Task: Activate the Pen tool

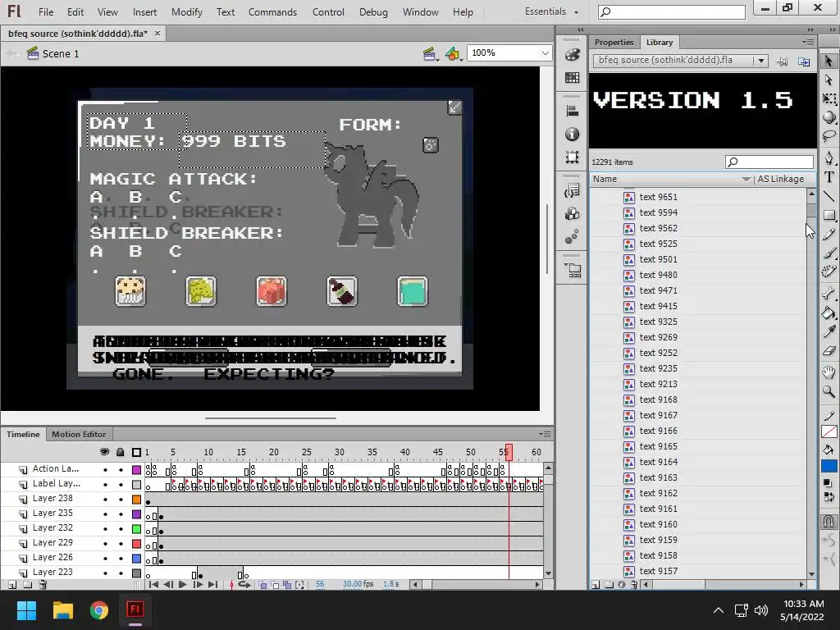Action: tap(829, 157)
